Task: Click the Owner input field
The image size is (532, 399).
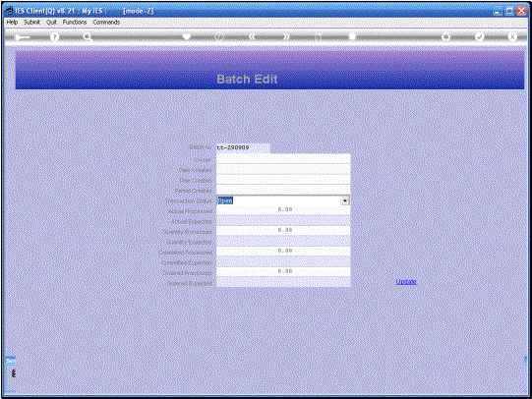Action: (283, 159)
